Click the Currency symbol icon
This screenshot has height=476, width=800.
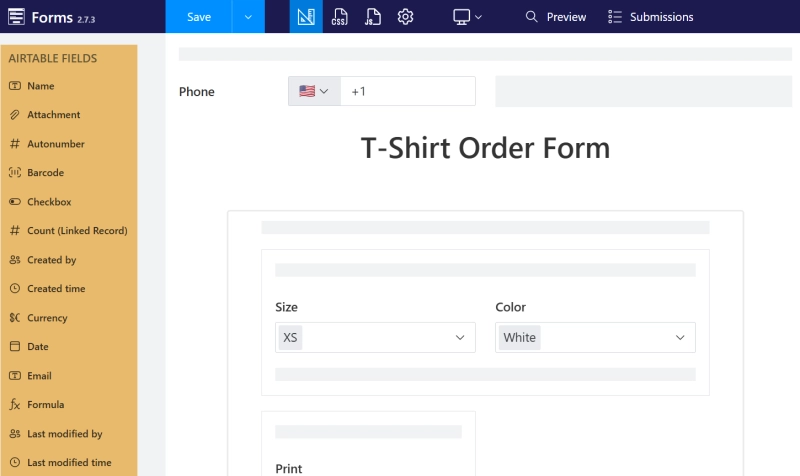[15, 317]
